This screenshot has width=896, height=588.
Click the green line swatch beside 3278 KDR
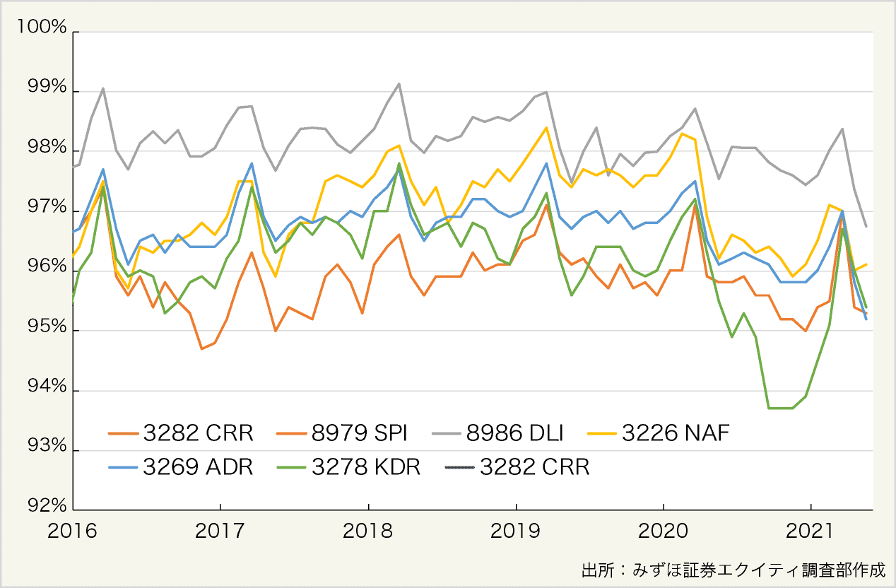point(293,468)
